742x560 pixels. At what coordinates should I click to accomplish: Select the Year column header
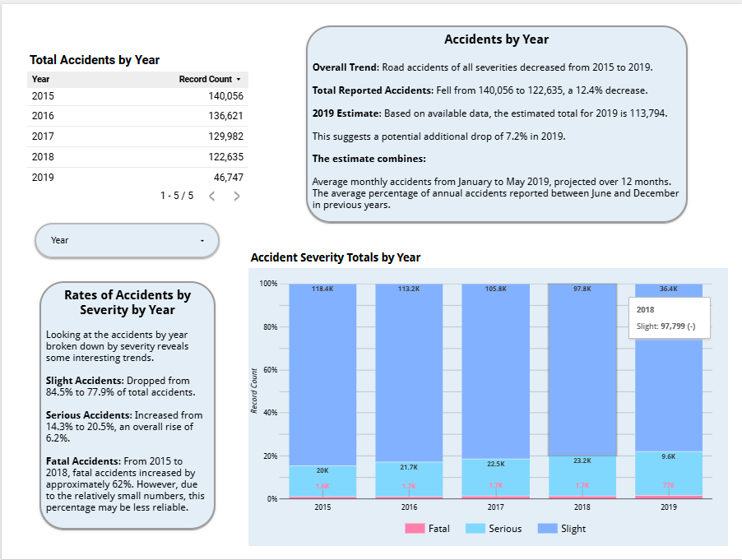[x=39, y=79]
